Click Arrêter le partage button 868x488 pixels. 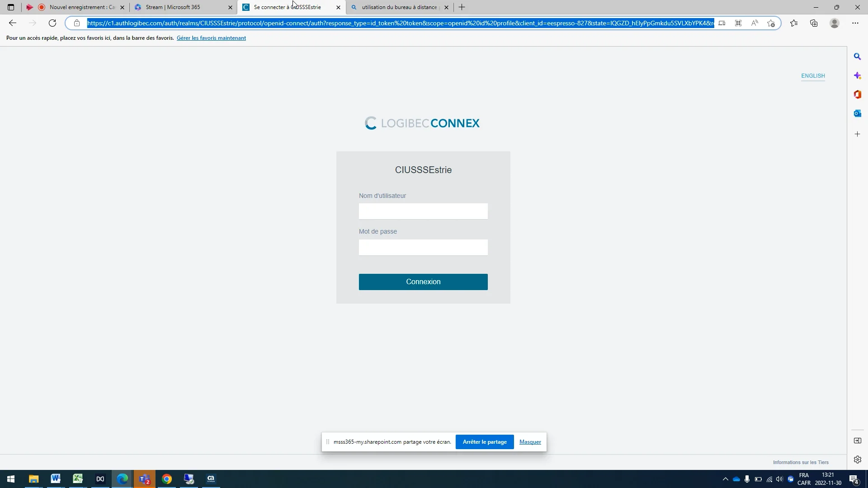[484, 442]
